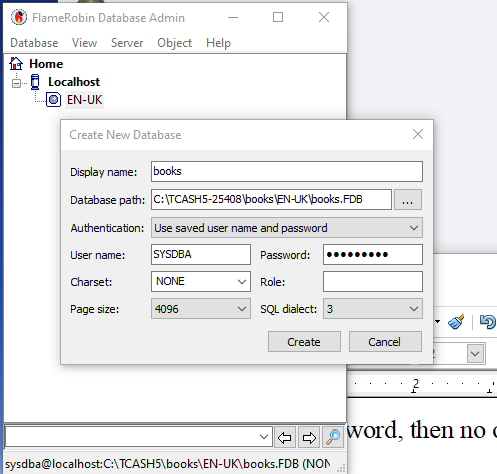This screenshot has width=497, height=474.
Task: Open the Server menu
Action: (x=127, y=43)
